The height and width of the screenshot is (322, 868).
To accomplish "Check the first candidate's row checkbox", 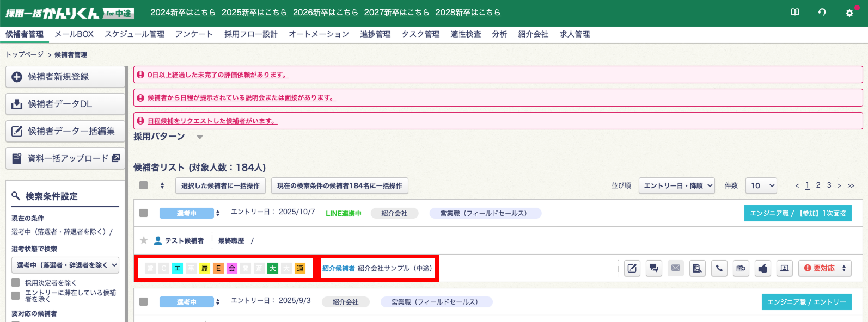I will tap(144, 213).
